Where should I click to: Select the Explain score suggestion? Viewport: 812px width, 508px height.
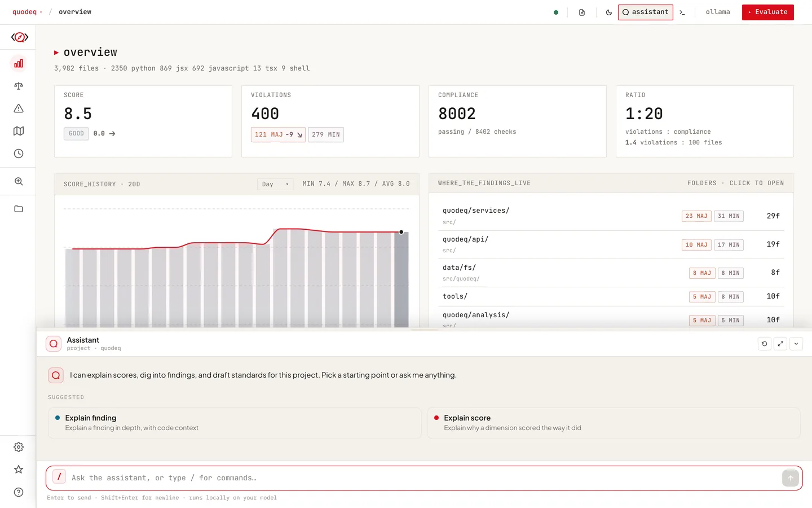tap(614, 423)
